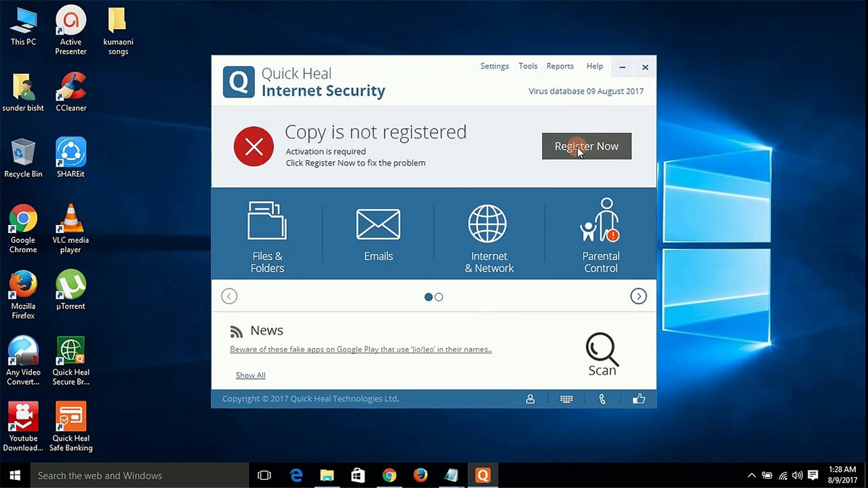Select Active Presenter desktop shortcut

coord(71,31)
